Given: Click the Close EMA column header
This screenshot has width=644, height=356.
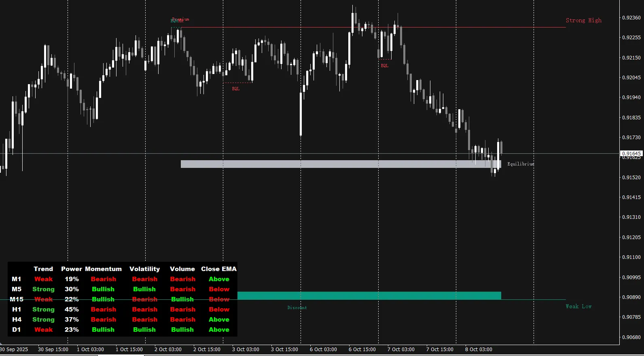Looking at the screenshot, I should click(218, 269).
